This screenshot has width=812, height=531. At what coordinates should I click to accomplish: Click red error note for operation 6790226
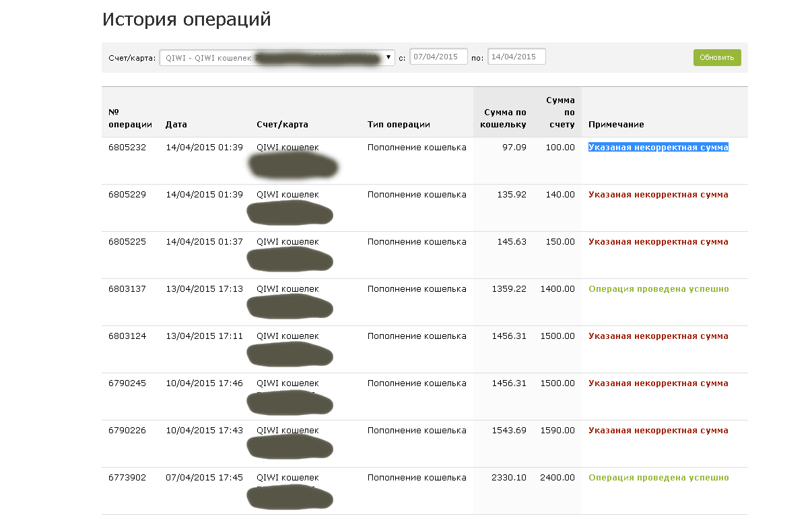point(658,430)
